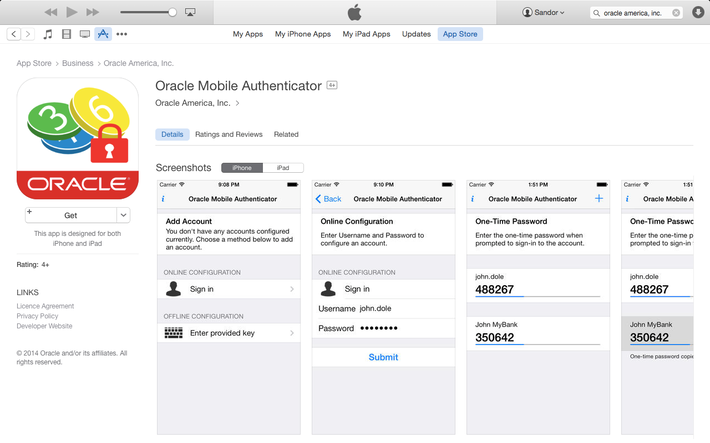The width and height of the screenshot is (710, 443).
Task: Open the Sandor account menu
Action: 543,12
